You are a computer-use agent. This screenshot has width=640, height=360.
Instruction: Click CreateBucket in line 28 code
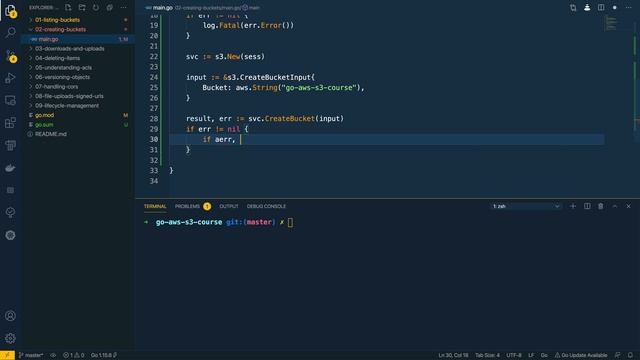[290, 118]
